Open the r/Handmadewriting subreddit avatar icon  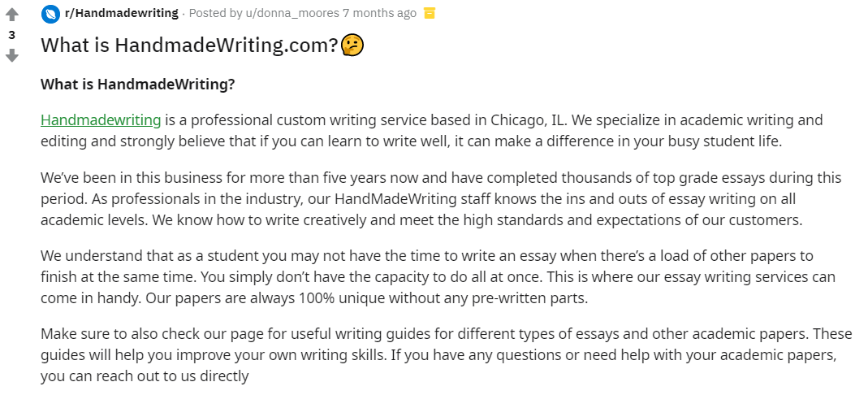tap(50, 13)
